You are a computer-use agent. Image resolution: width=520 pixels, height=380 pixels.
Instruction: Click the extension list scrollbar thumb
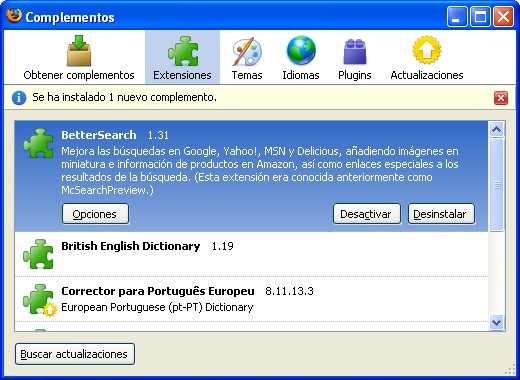click(497, 185)
